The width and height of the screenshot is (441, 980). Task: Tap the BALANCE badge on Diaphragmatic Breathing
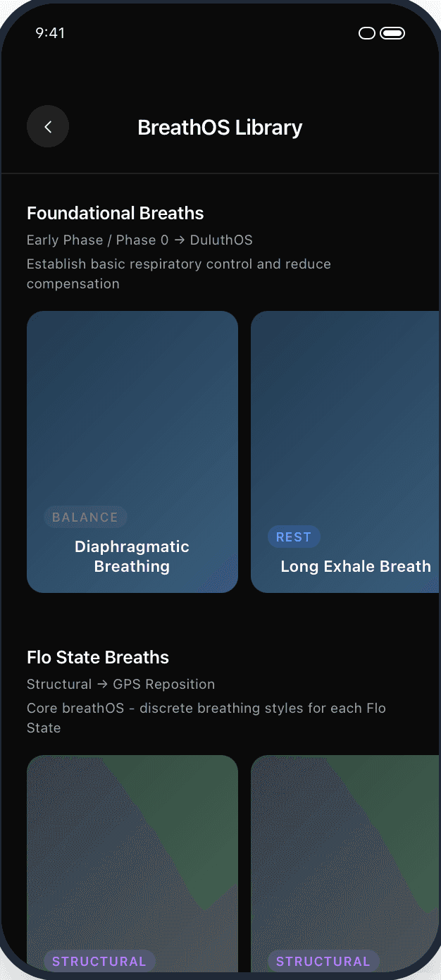point(85,517)
